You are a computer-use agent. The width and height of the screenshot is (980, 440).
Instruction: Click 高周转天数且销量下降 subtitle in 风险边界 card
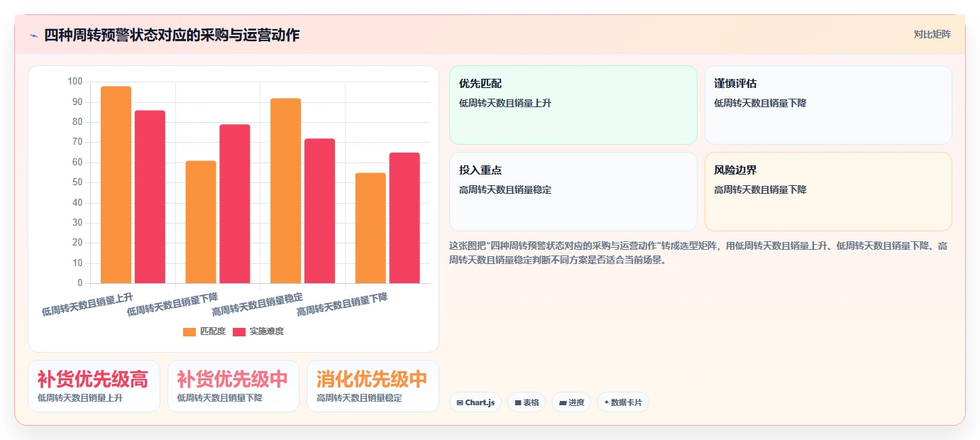click(x=760, y=189)
